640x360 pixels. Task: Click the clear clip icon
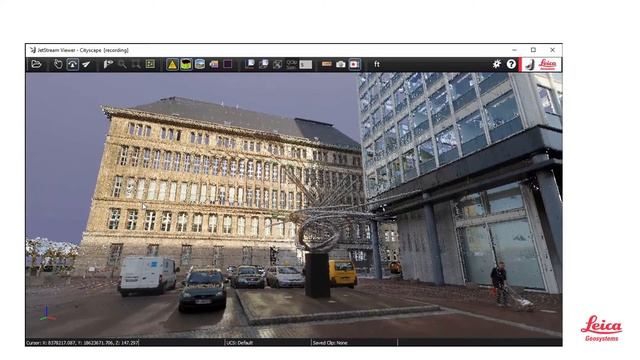pyautogui.click(x=278, y=64)
